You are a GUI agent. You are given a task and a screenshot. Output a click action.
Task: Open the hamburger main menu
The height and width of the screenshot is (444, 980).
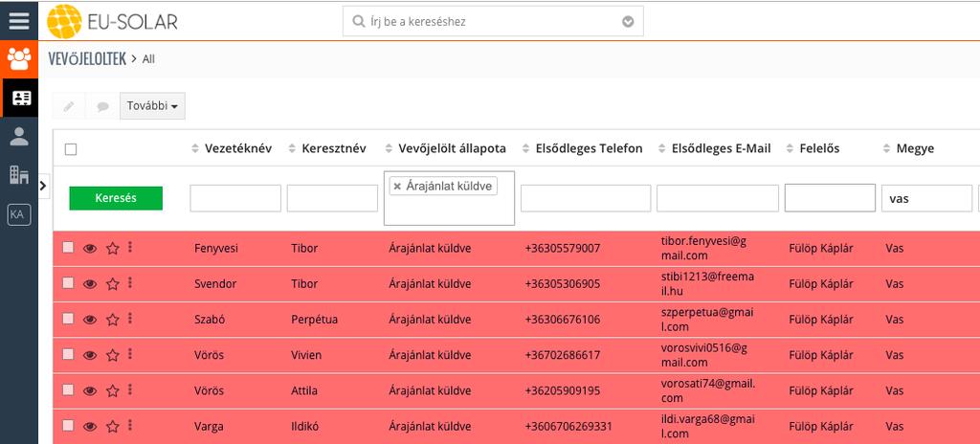[19, 21]
